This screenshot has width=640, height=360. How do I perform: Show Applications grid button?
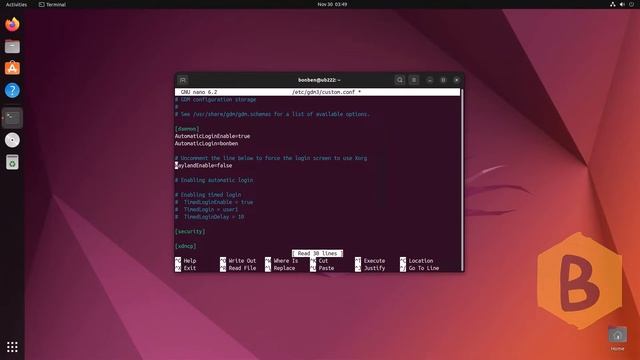(12, 347)
